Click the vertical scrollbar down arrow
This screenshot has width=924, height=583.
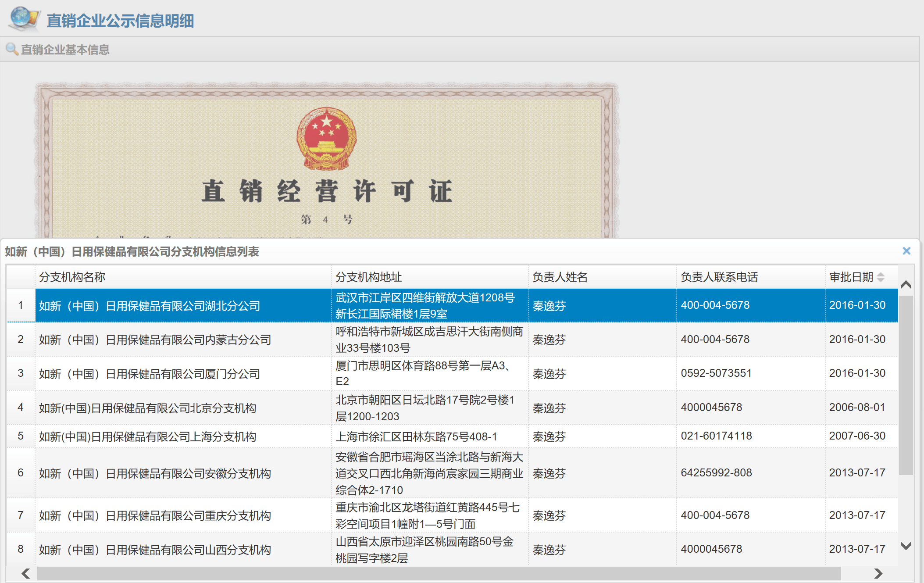click(906, 546)
